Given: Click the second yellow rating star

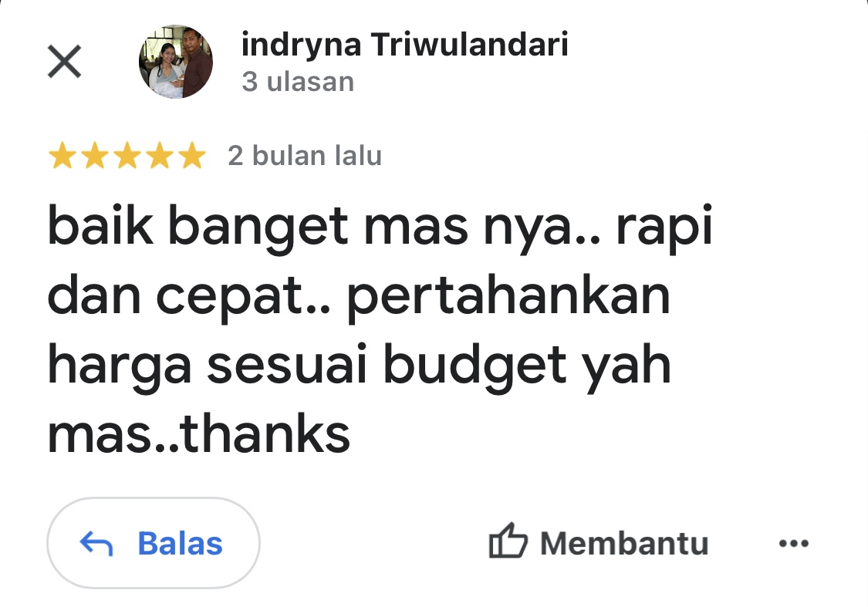Looking at the screenshot, I should pyautogui.click(x=95, y=156).
